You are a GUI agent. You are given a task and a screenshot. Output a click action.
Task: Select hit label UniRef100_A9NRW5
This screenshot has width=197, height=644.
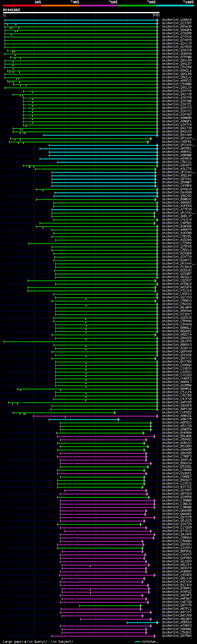(177, 118)
